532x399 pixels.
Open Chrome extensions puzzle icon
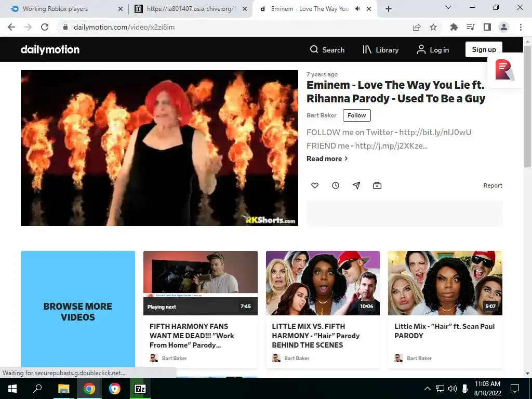pos(454,27)
